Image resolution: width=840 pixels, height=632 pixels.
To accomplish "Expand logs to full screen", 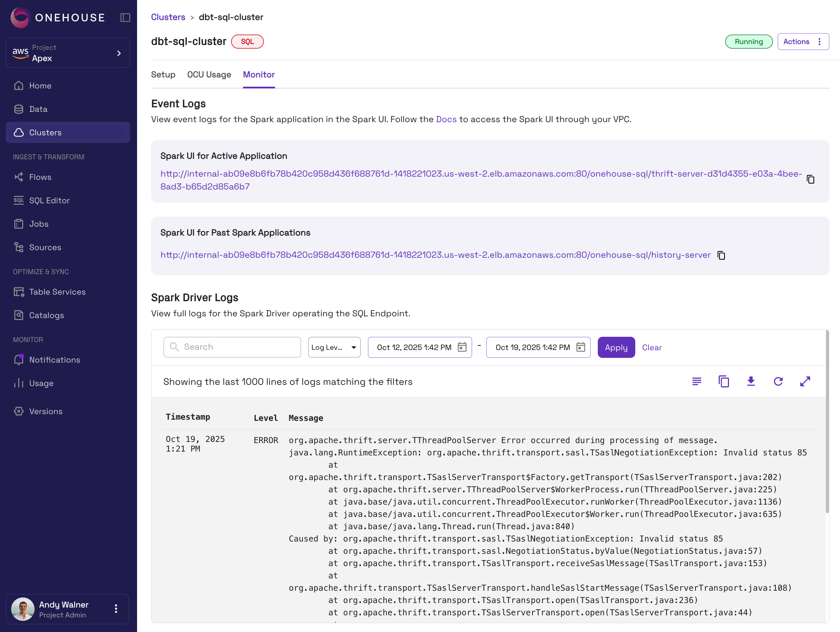I will click(805, 381).
